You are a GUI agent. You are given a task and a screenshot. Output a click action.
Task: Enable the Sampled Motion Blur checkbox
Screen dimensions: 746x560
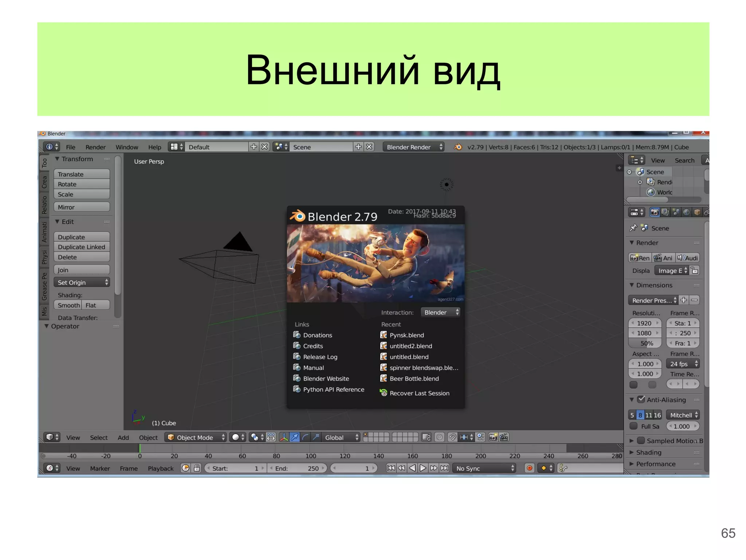click(641, 441)
